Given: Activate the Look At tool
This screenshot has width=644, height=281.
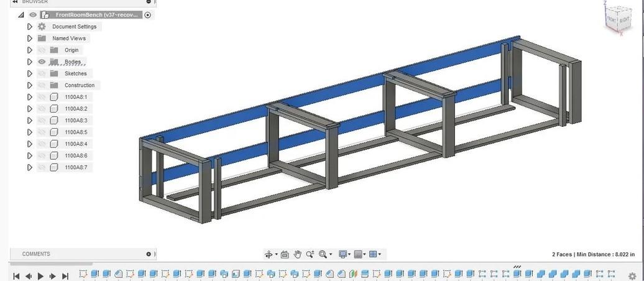Looking at the screenshot, I should [x=285, y=255].
